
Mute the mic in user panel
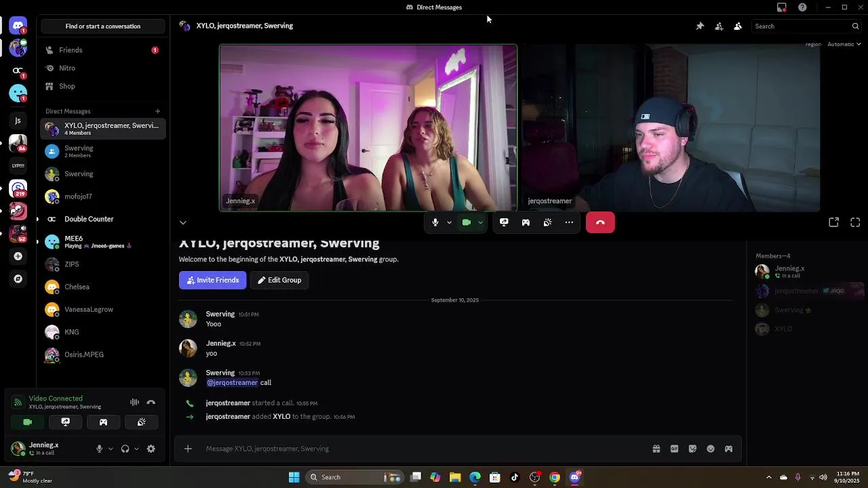point(99,449)
